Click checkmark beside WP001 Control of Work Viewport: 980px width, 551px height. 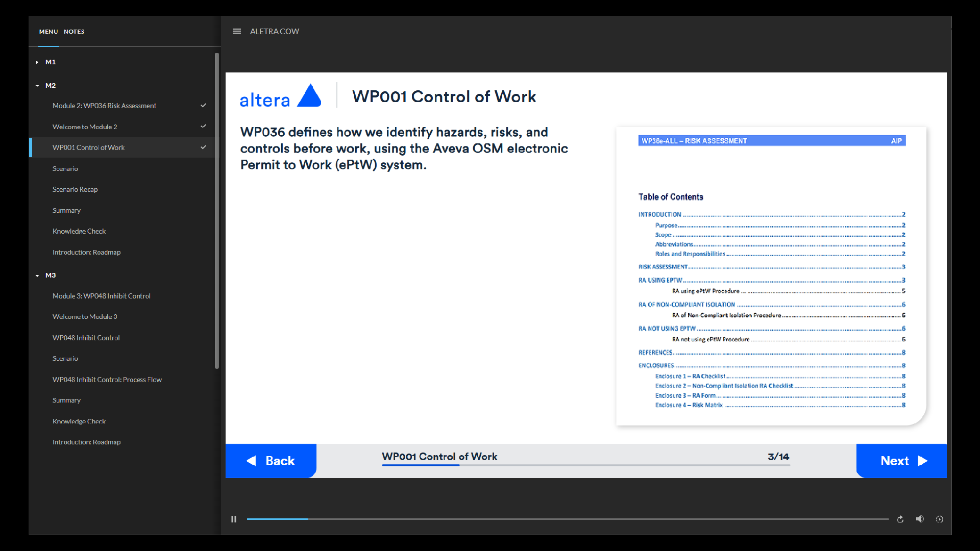203,147
